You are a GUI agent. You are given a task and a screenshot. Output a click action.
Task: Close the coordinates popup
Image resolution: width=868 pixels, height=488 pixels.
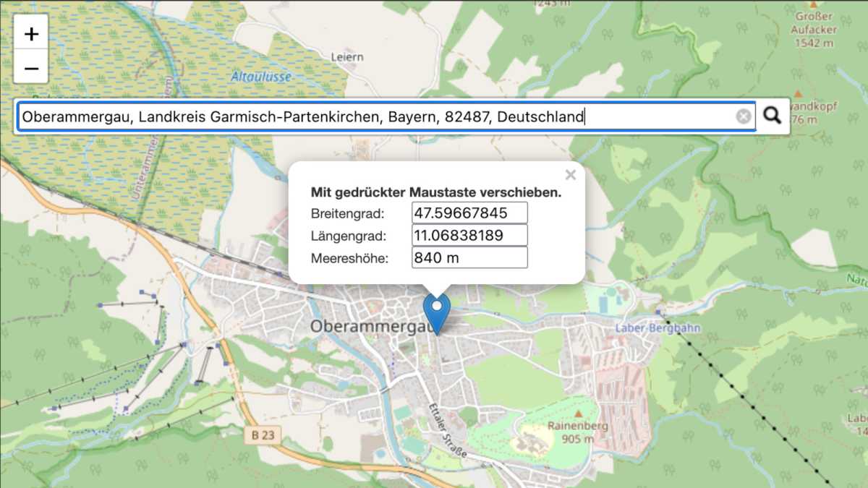[x=570, y=175]
